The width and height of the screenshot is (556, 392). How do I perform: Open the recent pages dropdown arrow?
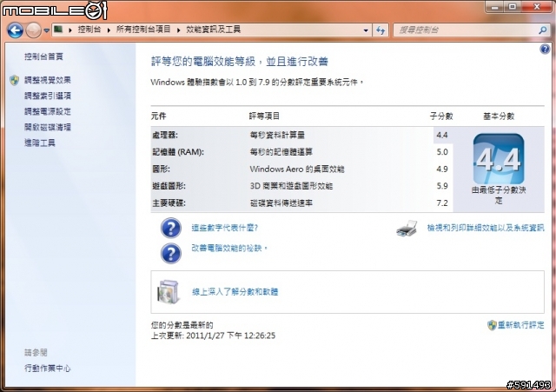coord(46,31)
